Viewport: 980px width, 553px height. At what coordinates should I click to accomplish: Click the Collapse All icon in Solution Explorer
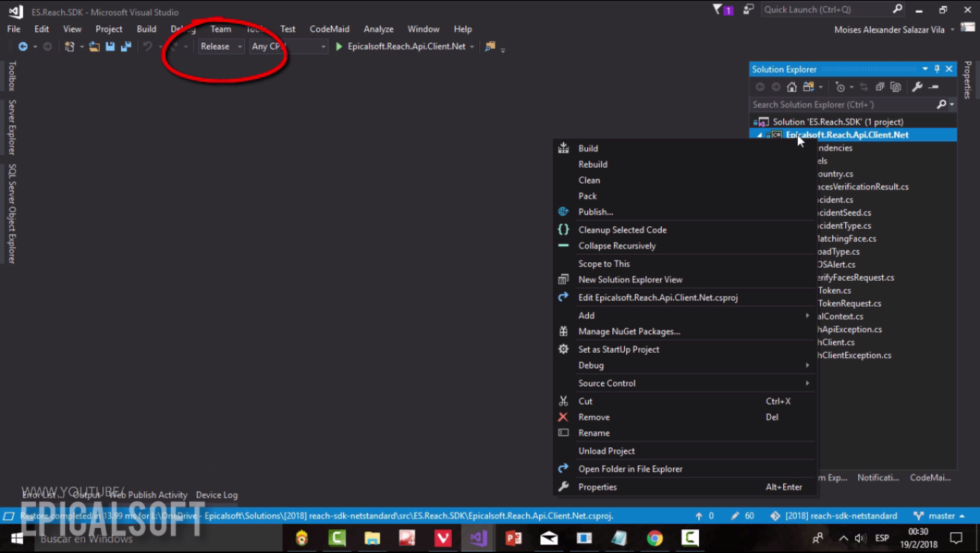(880, 87)
